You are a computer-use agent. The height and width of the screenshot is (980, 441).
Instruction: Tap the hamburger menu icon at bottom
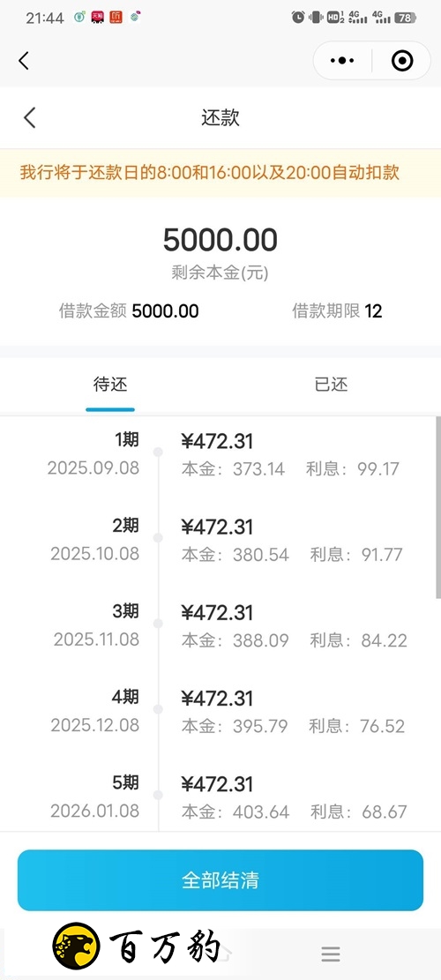pyautogui.click(x=331, y=954)
